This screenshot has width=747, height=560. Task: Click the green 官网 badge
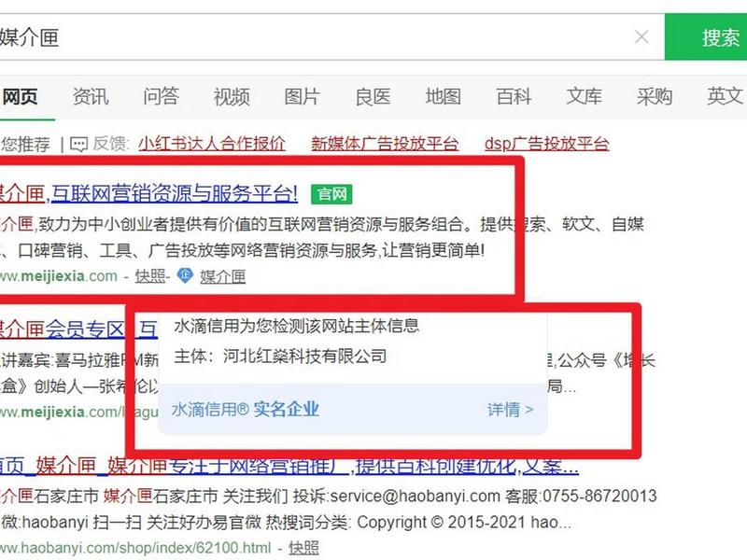click(x=331, y=194)
